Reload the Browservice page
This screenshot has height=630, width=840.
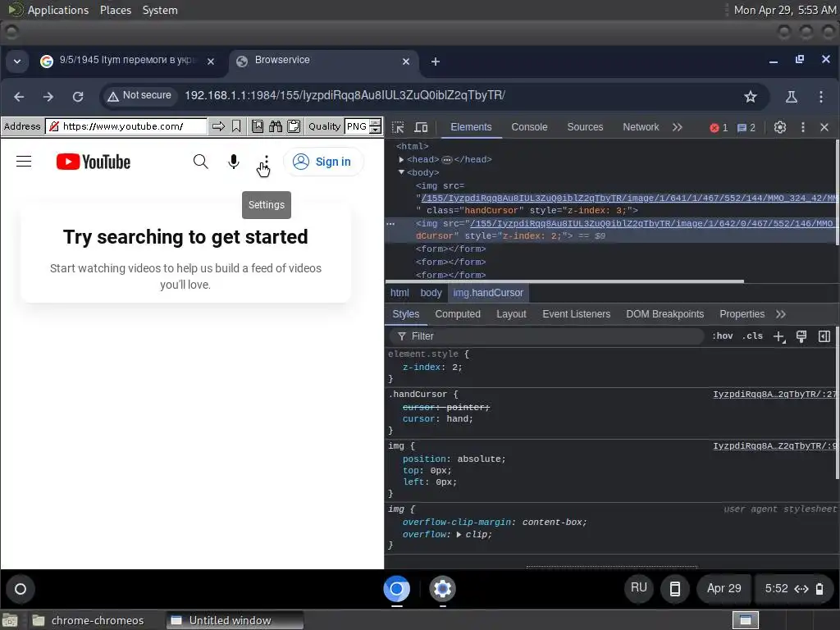click(78, 97)
